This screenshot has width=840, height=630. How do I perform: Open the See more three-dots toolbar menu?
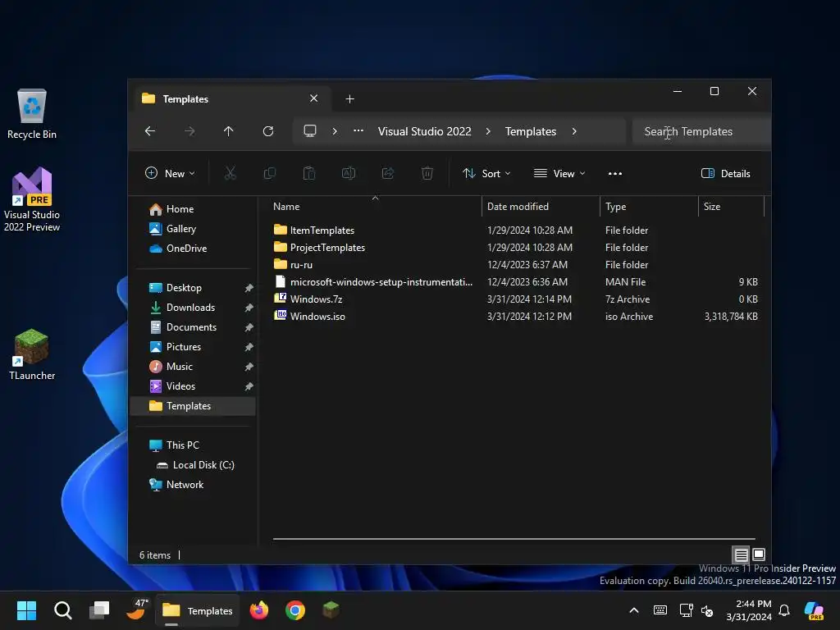click(615, 174)
